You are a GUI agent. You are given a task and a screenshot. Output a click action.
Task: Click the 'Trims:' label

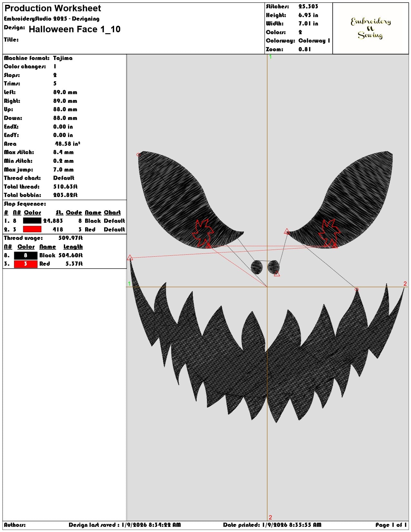[12, 84]
